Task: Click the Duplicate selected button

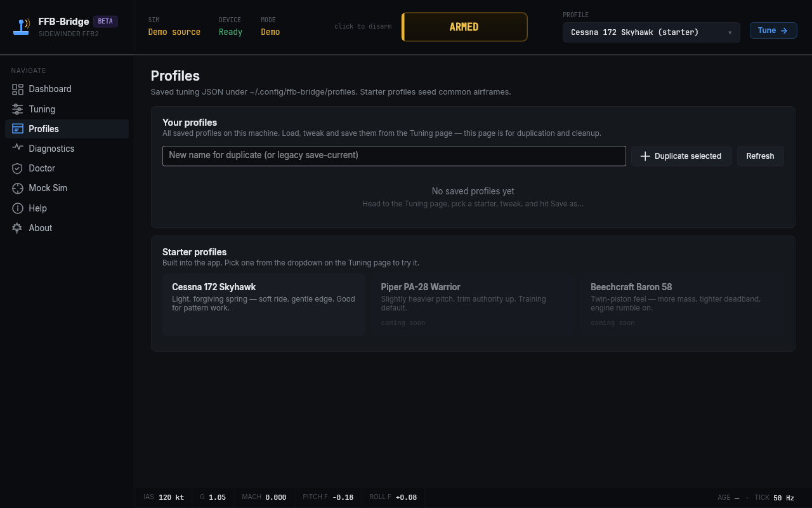Action: [681, 156]
